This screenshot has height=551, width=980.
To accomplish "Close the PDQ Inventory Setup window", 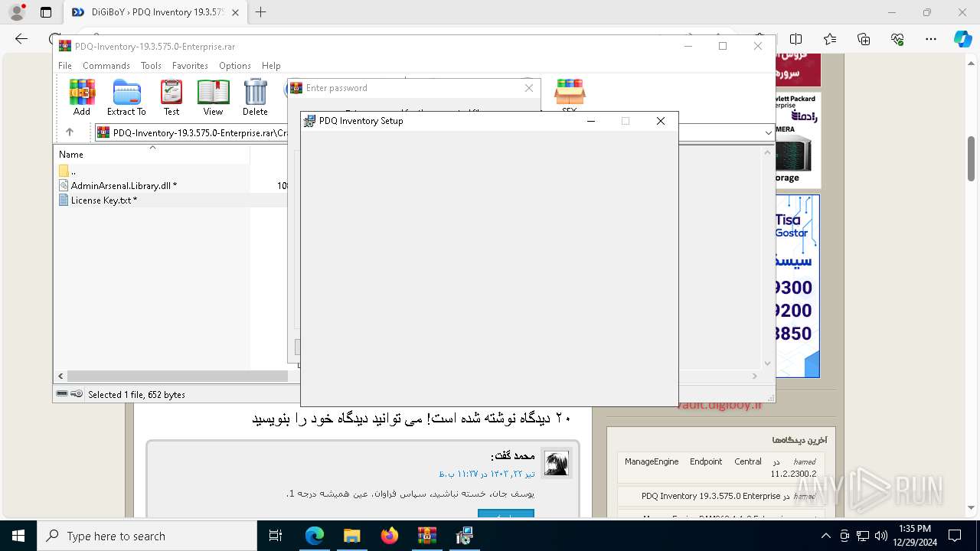I will coord(661,121).
